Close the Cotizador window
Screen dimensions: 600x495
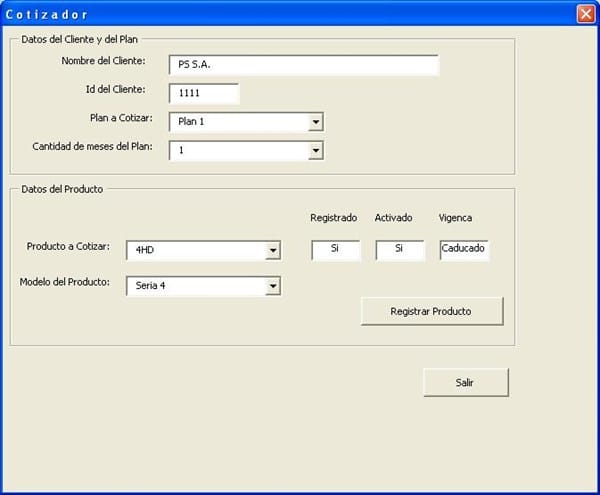coord(585,14)
